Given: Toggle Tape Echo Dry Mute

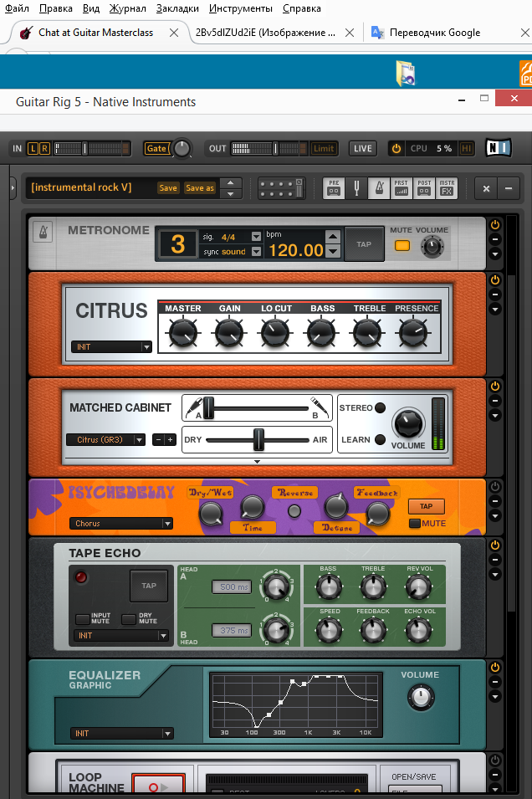Looking at the screenshot, I should [x=129, y=619].
